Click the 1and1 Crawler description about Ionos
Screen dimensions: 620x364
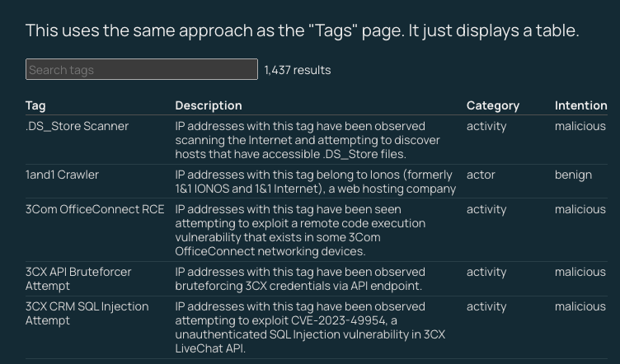point(315,181)
